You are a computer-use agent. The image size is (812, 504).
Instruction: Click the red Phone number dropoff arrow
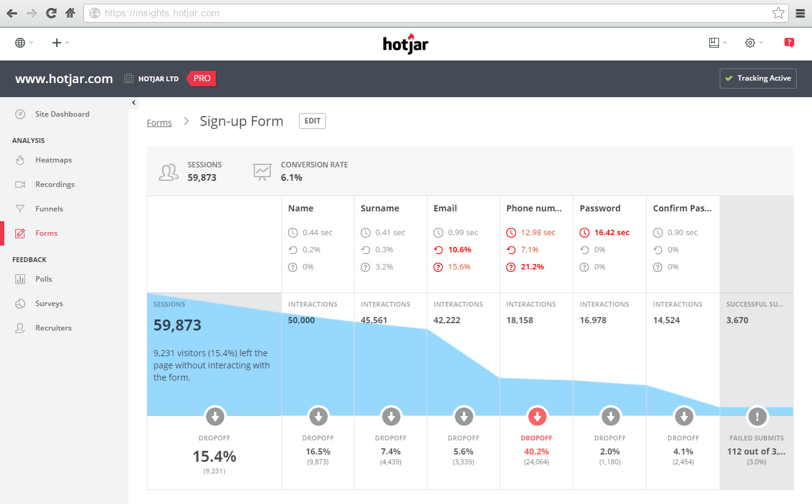pos(536,417)
